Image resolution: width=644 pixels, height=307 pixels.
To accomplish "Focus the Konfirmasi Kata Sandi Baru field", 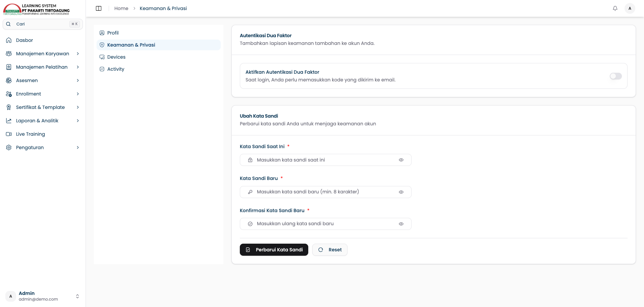I will [x=326, y=224].
